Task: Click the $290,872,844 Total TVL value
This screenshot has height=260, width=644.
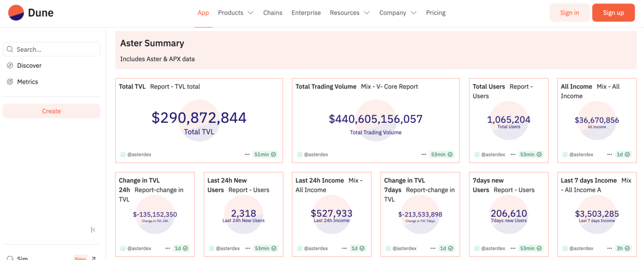Action: pyautogui.click(x=199, y=118)
